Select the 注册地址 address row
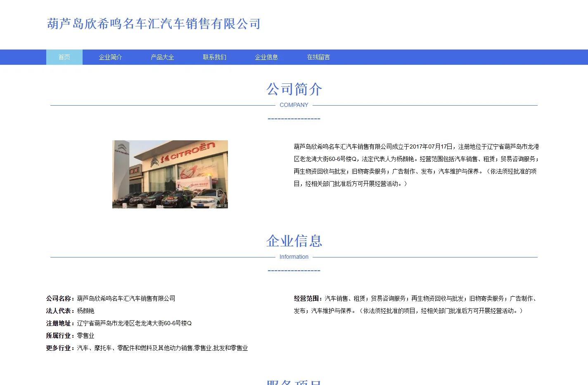This screenshot has width=588, height=385. (x=119, y=323)
